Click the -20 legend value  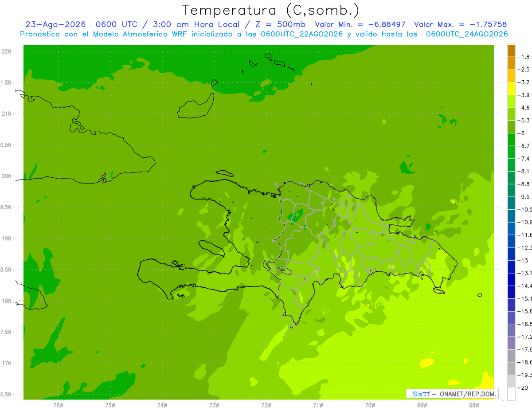pyautogui.click(x=524, y=388)
